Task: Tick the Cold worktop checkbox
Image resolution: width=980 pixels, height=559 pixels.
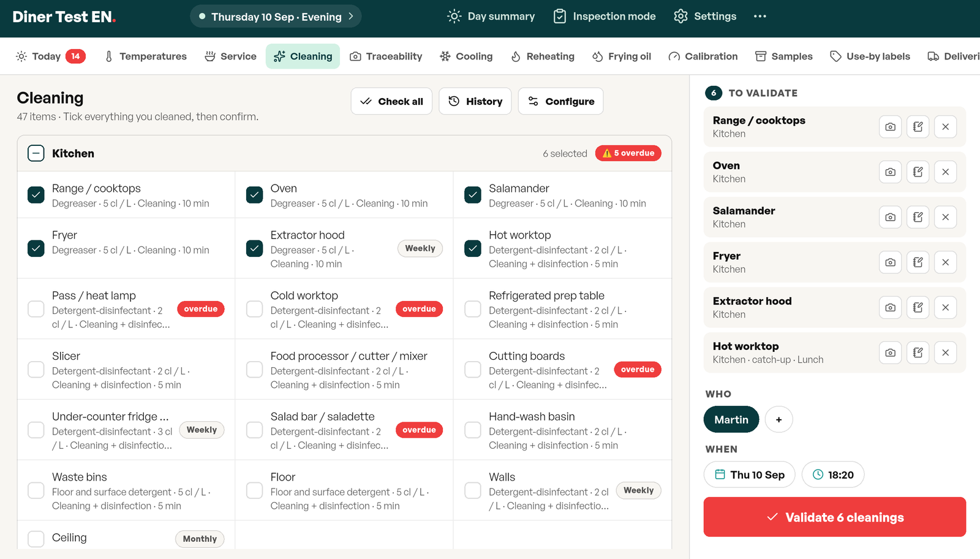Action: pos(254,309)
